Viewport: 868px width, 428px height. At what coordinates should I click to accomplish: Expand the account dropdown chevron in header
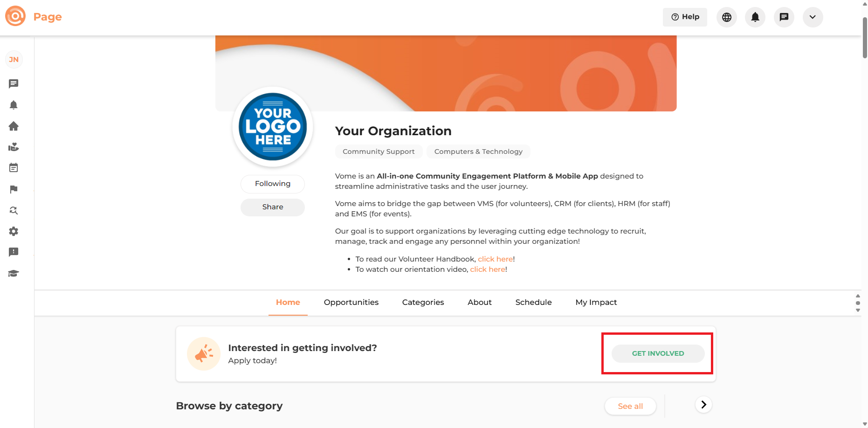click(x=813, y=17)
